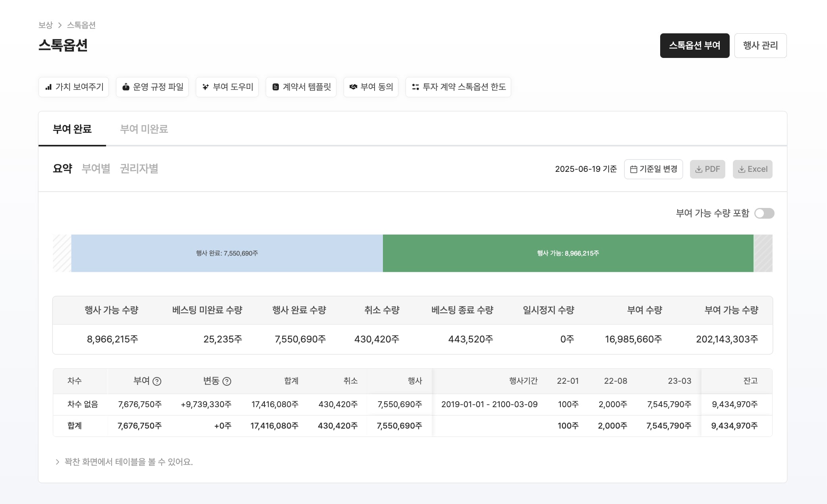Open 행사 관리 button
Screen dimensions: 827x504
(x=760, y=46)
